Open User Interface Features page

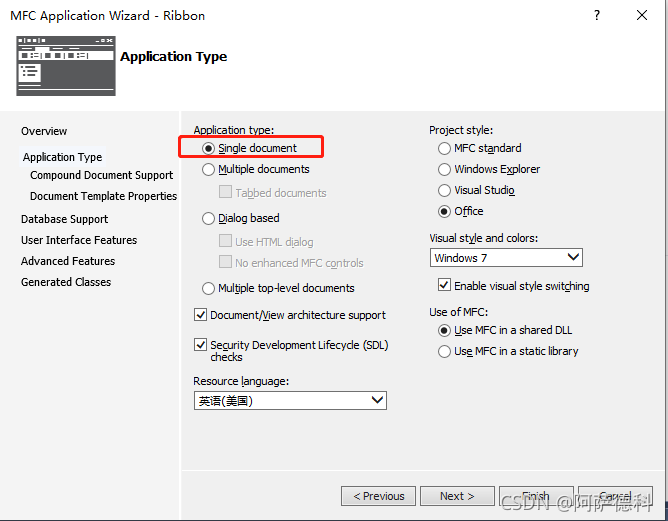tap(79, 240)
